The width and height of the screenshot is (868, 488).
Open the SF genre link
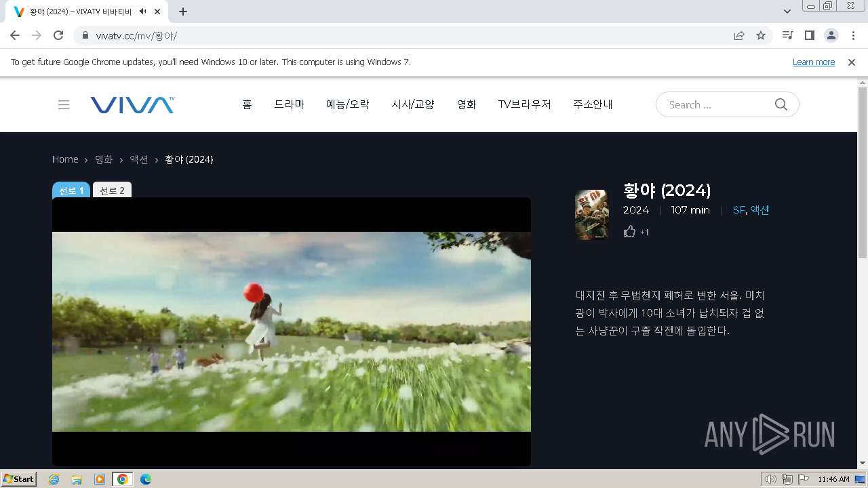click(738, 210)
